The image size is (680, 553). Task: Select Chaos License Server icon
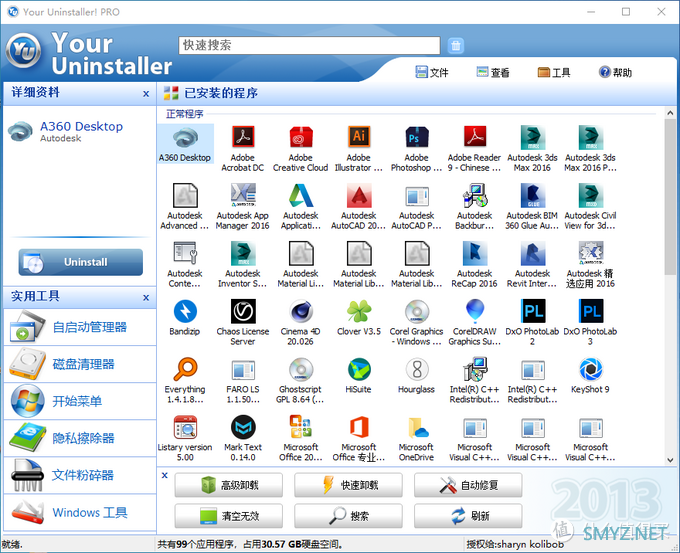pos(243,311)
